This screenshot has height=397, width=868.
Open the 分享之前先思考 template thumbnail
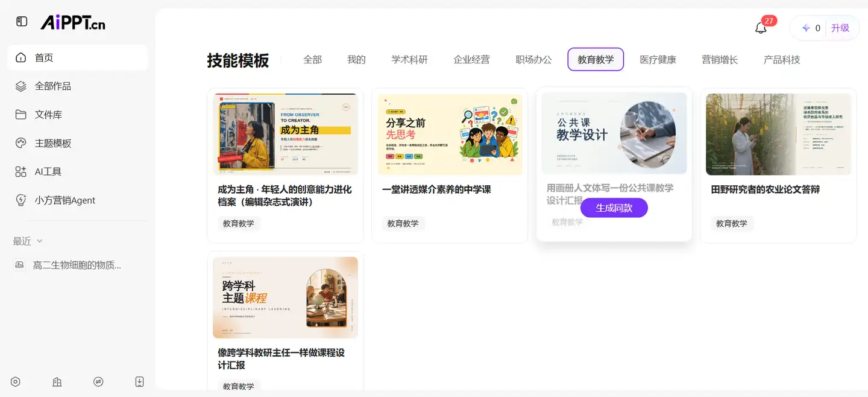pyautogui.click(x=450, y=134)
